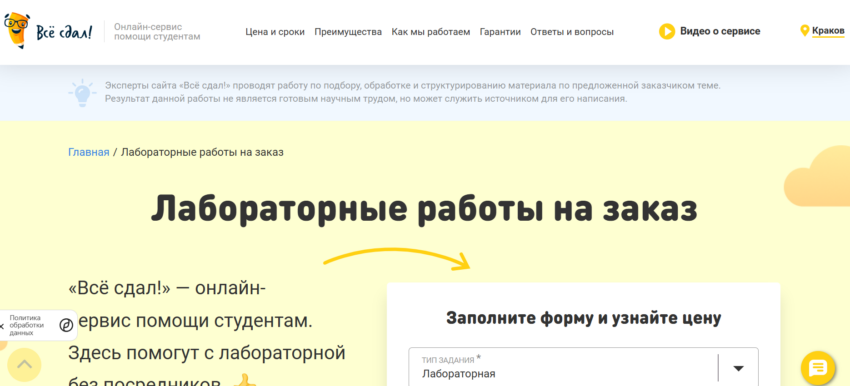850x386 pixels.
Task: Click the Видео о сервисе link
Action: (720, 31)
